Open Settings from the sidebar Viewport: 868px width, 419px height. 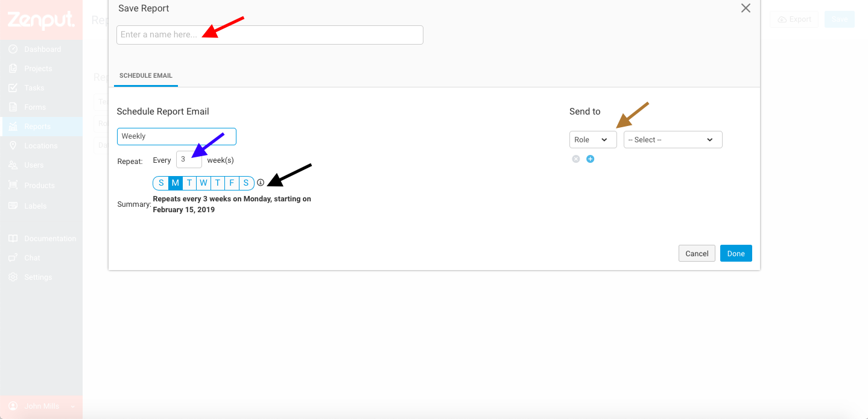37,277
